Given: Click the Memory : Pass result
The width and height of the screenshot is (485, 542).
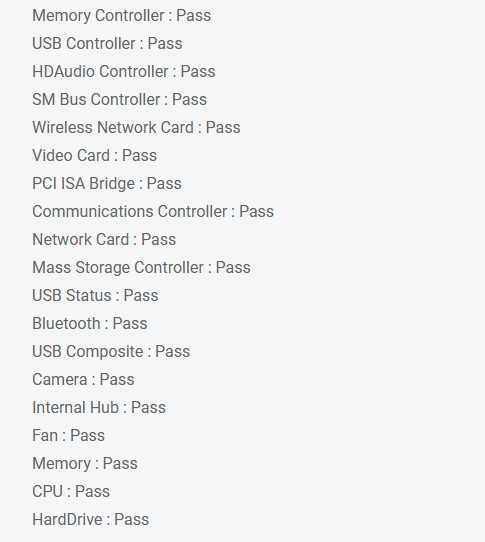Looking at the screenshot, I should coord(85,464).
